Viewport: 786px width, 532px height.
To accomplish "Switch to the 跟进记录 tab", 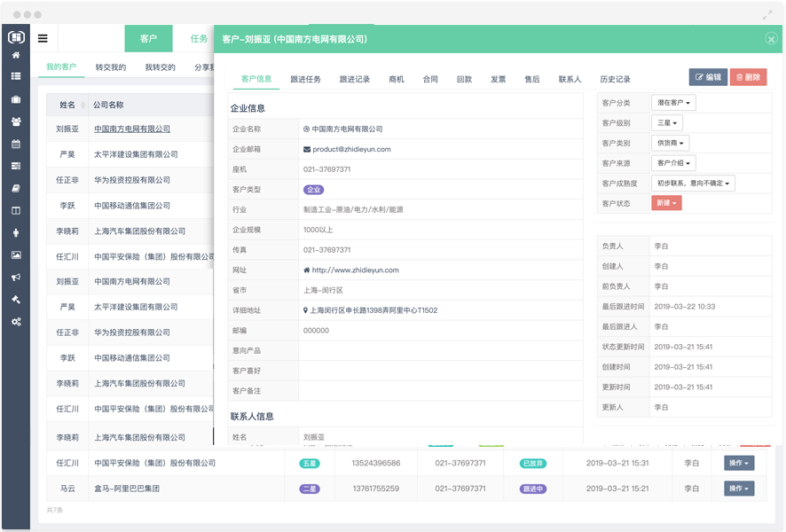I will (x=354, y=79).
